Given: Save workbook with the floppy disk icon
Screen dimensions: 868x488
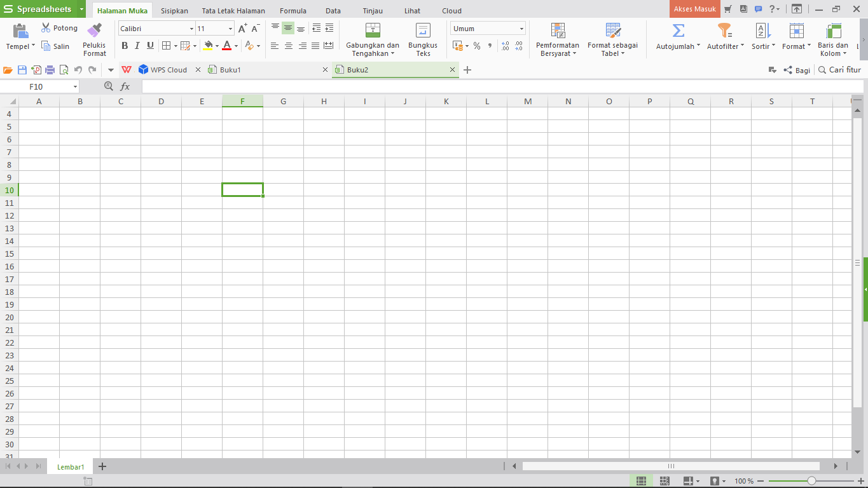Looking at the screenshot, I should coord(22,70).
